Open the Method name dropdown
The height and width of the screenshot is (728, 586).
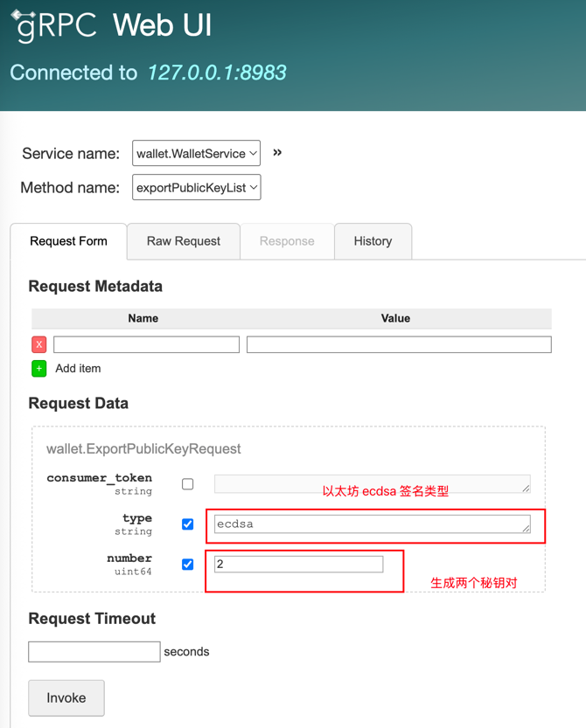point(197,188)
